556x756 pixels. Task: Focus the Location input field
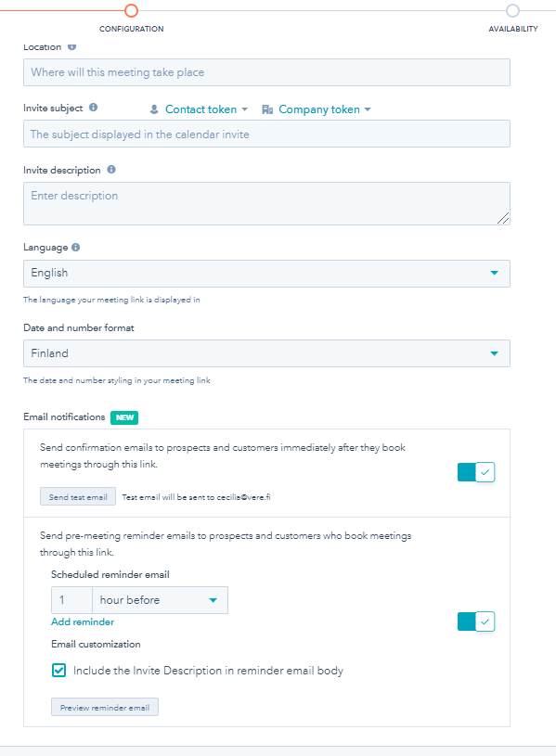click(x=266, y=72)
